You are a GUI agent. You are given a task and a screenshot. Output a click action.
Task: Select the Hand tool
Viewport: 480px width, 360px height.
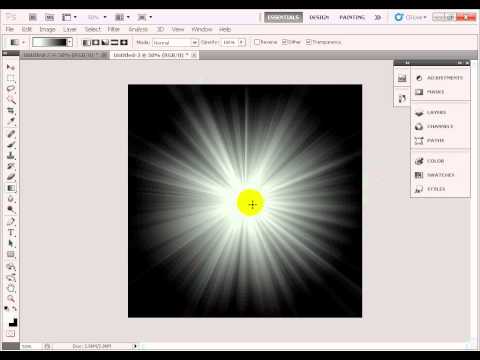[11, 288]
